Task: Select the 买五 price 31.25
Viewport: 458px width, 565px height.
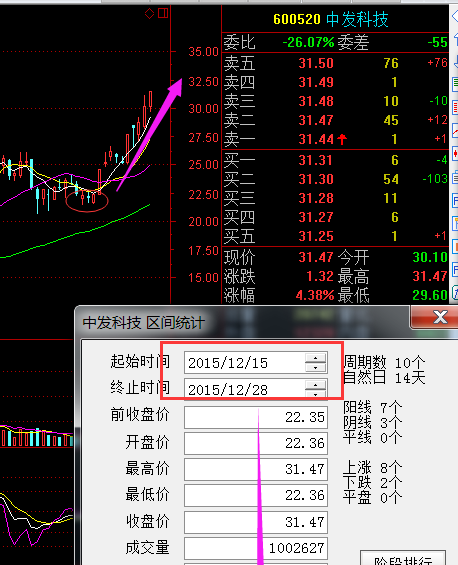Action: pos(315,236)
